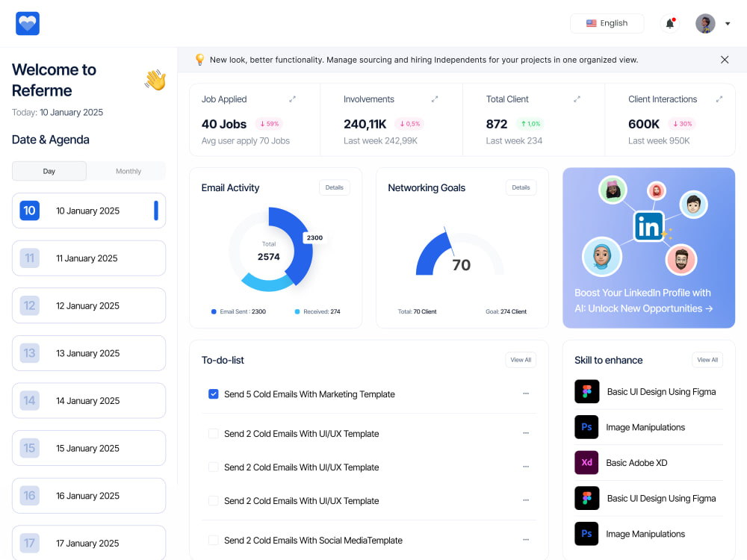The width and height of the screenshot is (747, 560).
Task: Switch to the Monthly tab
Action: click(x=128, y=171)
